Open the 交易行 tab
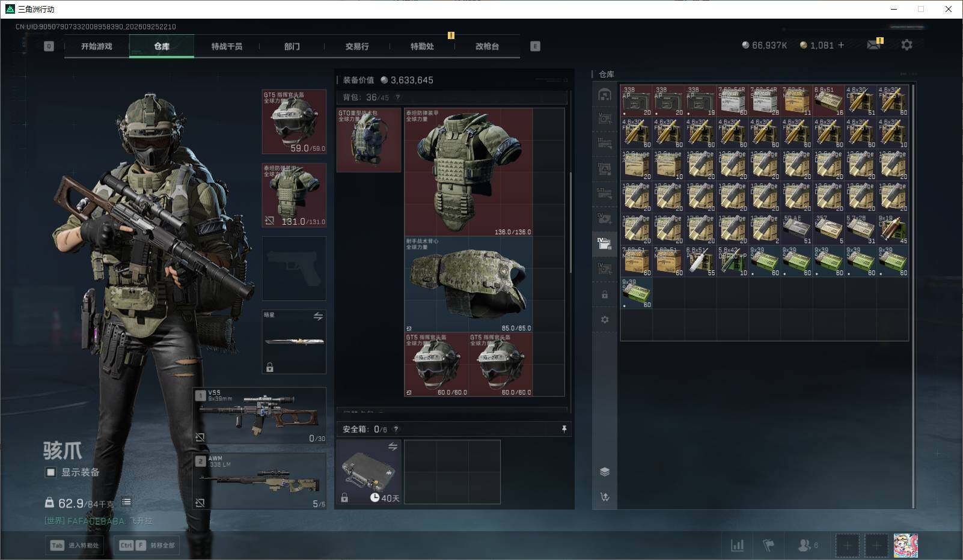This screenshot has height=560, width=963. [x=357, y=46]
